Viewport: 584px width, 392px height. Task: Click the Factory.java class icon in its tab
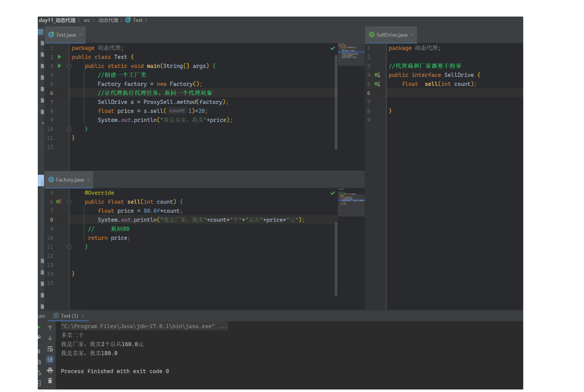click(51, 179)
